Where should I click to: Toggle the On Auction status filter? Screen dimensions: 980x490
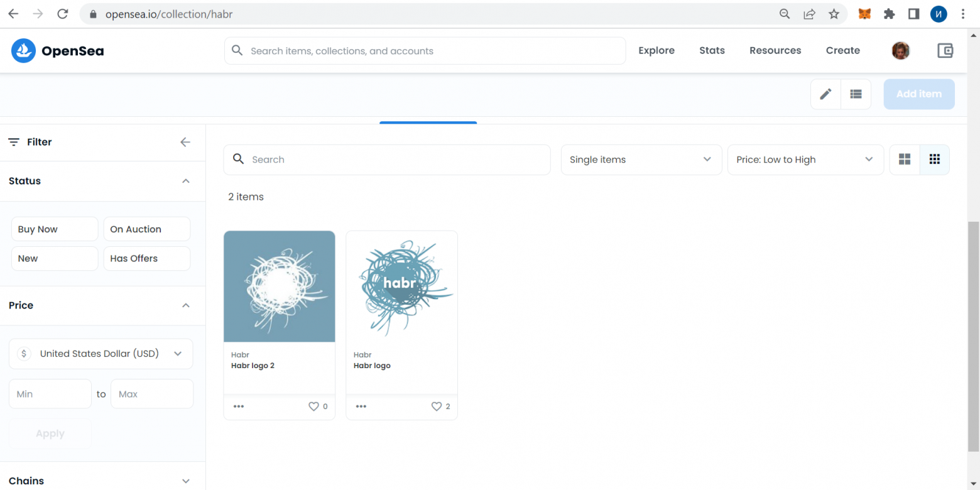tap(147, 229)
